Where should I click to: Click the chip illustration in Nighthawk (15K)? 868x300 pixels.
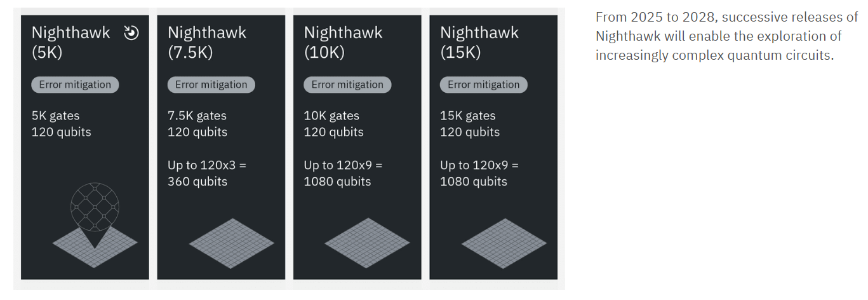(503, 243)
